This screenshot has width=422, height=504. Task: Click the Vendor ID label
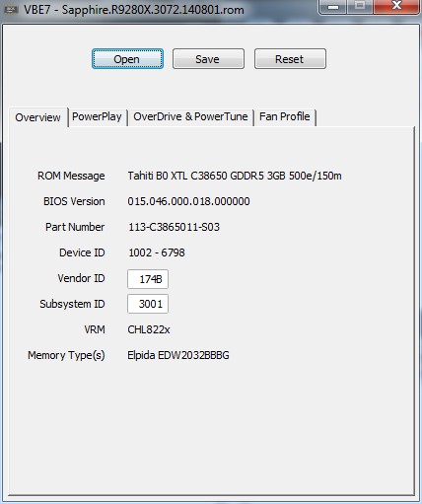click(81, 278)
